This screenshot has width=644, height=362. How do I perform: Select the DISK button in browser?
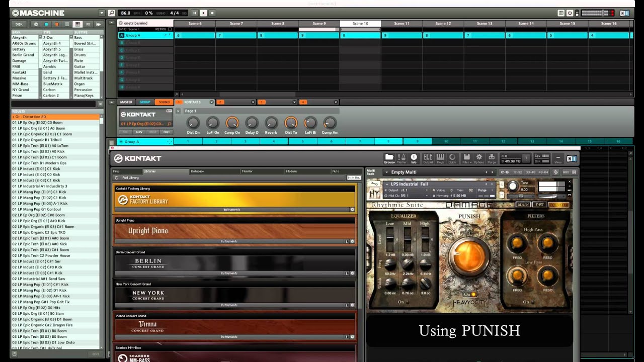[19, 24]
